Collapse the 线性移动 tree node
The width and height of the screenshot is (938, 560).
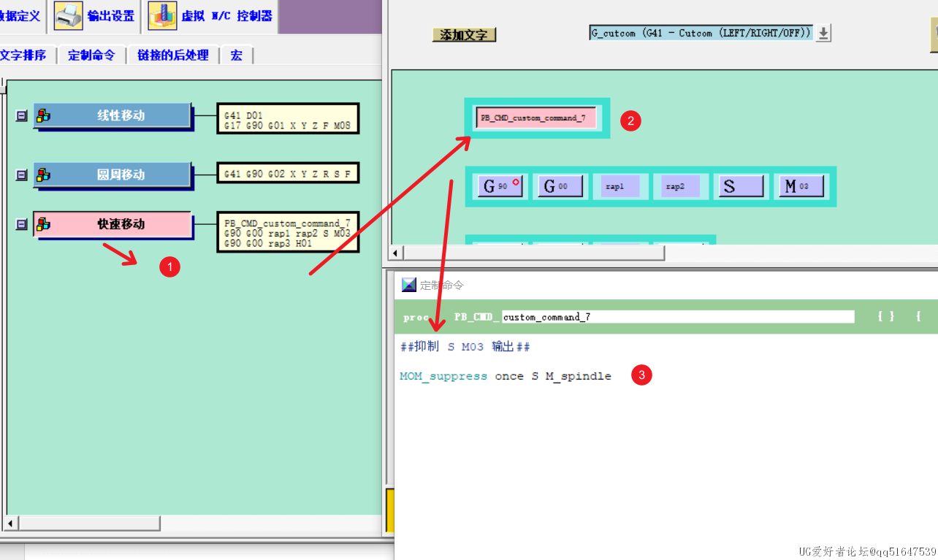coord(21,115)
